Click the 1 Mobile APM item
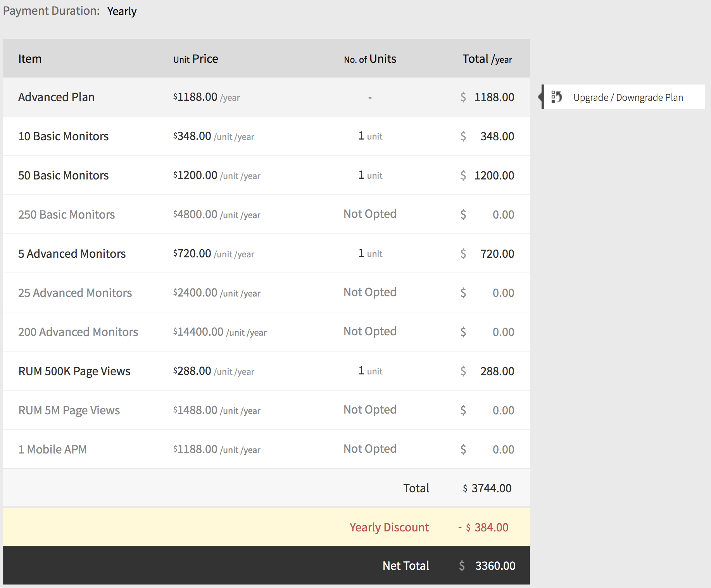The image size is (711, 588). [52, 450]
